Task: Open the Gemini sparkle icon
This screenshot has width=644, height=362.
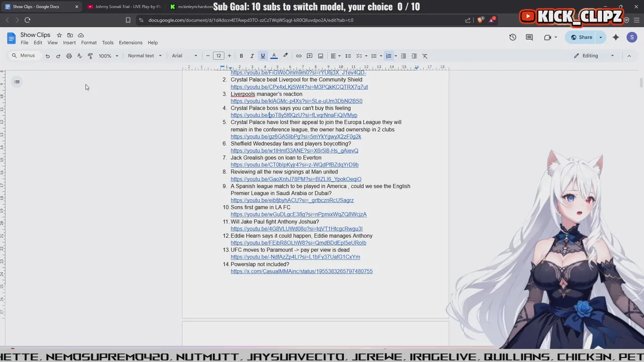Action: 616,37
